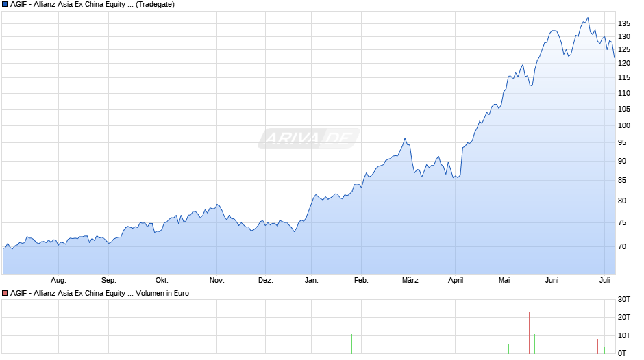
Task: Click the red legend square beside Volumen title
Action: (x=5, y=293)
